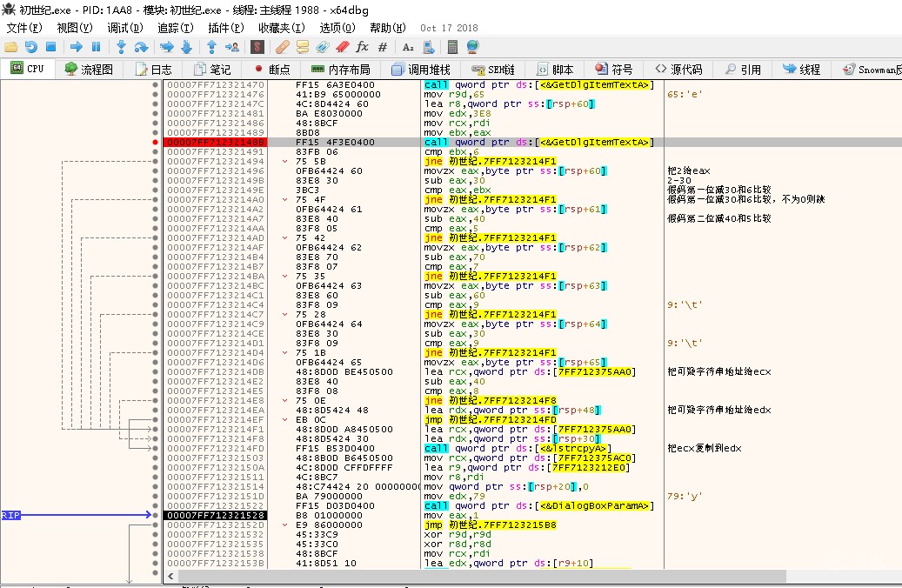The height and width of the screenshot is (588, 902).
Task: Switch to the 日志 log tab
Action: coord(154,69)
